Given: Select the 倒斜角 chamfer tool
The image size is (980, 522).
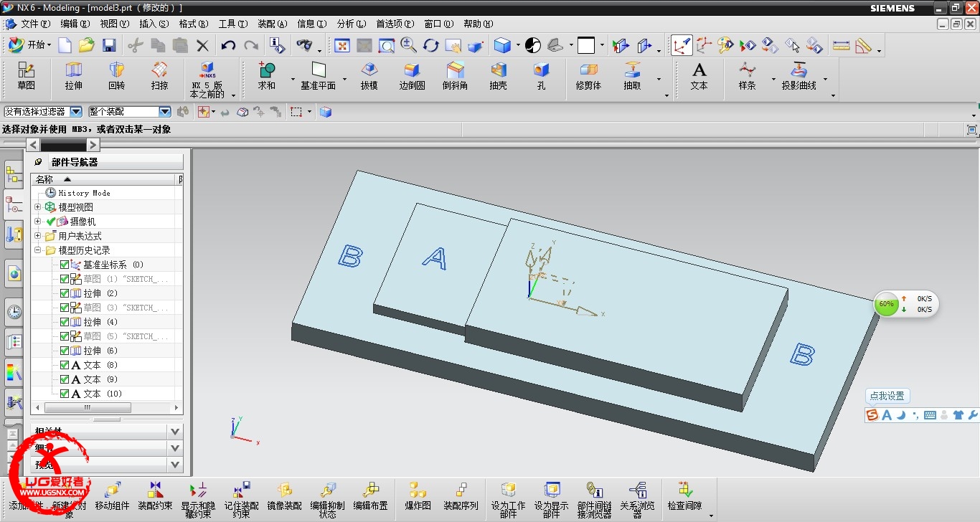Looking at the screenshot, I should (x=455, y=77).
